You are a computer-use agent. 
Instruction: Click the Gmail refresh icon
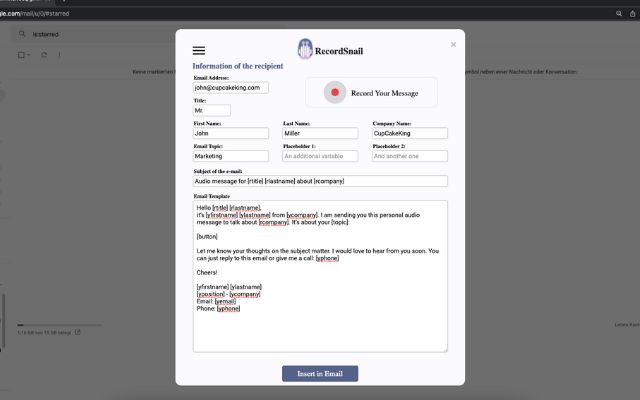click(44, 55)
